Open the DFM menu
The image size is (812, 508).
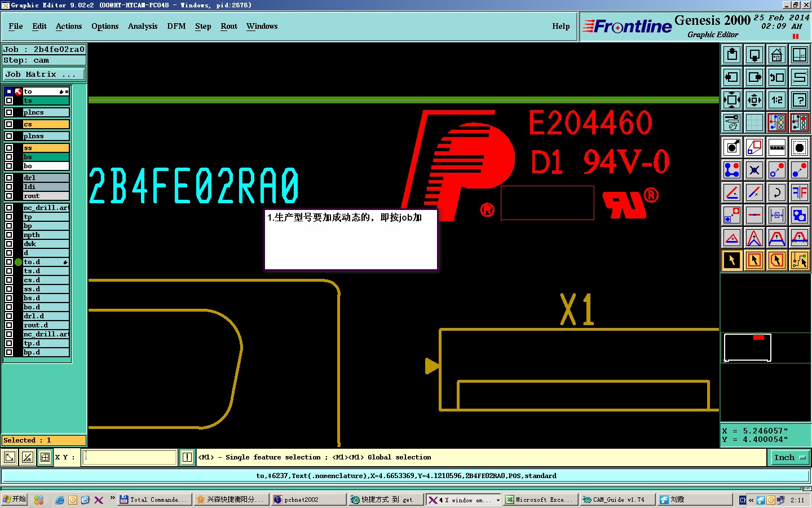pyautogui.click(x=176, y=27)
